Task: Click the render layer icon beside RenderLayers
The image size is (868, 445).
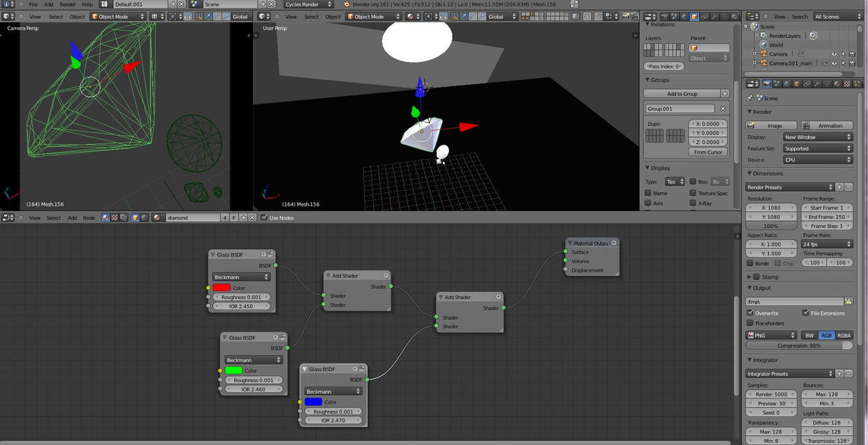Action: (x=813, y=35)
